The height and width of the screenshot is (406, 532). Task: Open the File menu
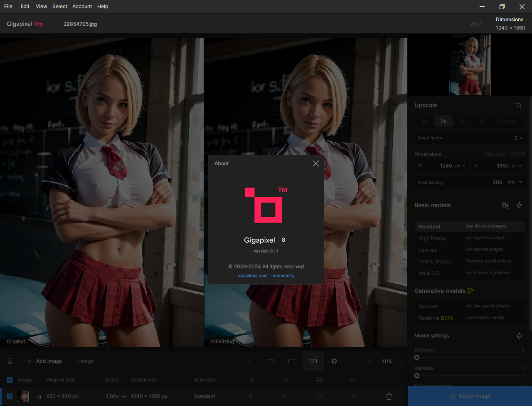[8, 7]
